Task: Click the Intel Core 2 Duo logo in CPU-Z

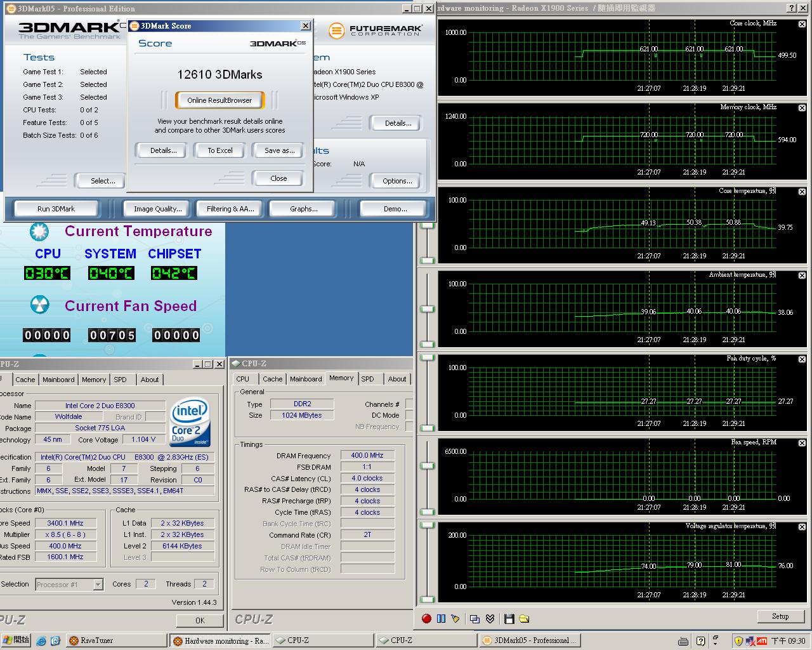Action: (x=190, y=423)
